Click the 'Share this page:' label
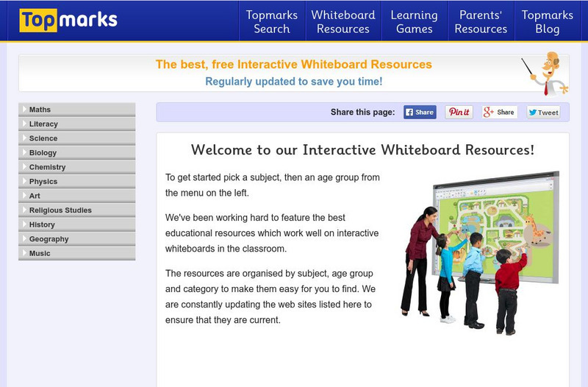588x387 pixels. point(362,113)
